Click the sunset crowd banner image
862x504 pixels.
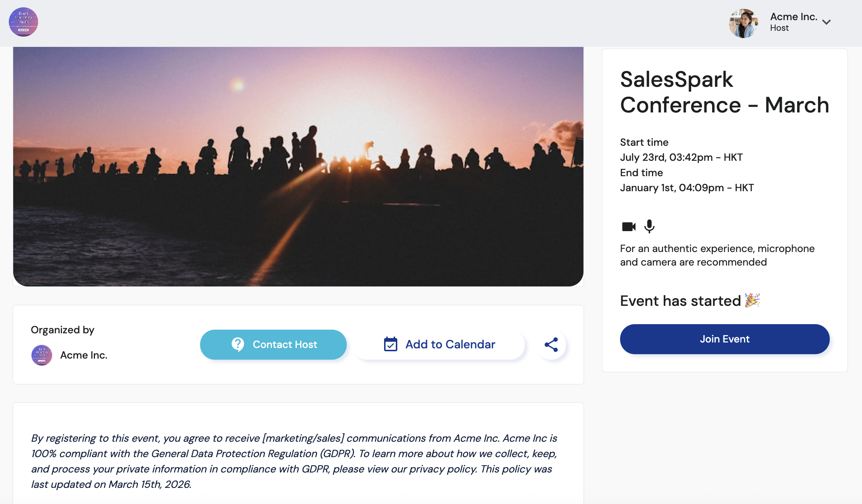[298, 167]
